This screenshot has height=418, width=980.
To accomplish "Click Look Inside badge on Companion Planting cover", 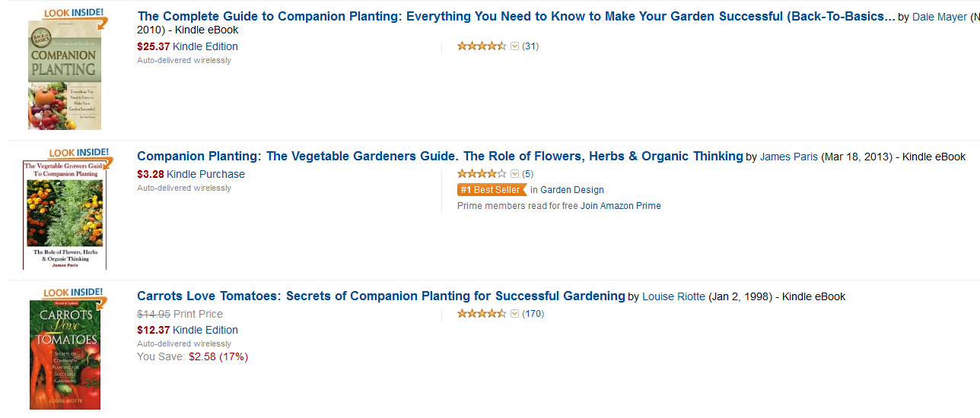I will click(75, 14).
